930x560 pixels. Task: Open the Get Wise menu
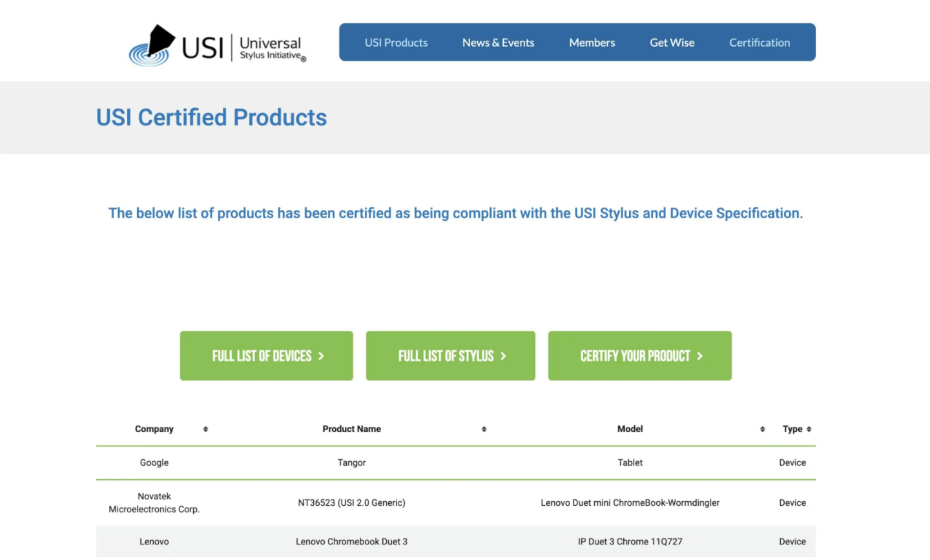tap(672, 43)
